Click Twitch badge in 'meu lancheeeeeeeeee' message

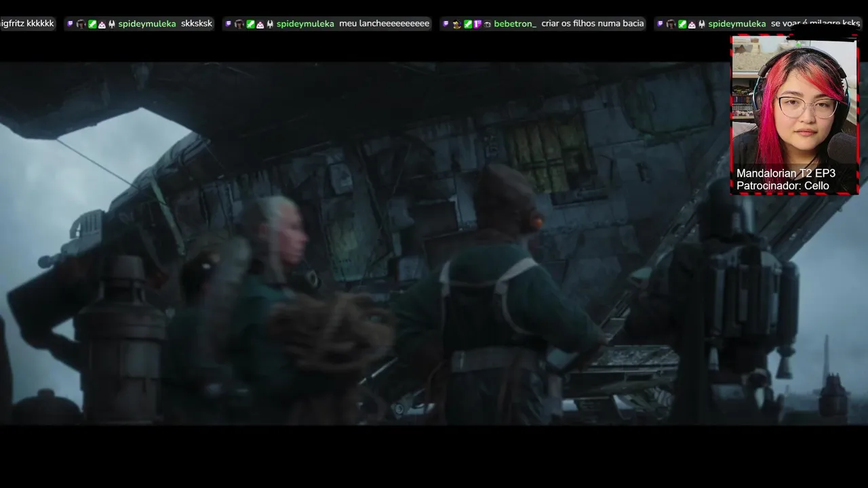click(x=229, y=24)
